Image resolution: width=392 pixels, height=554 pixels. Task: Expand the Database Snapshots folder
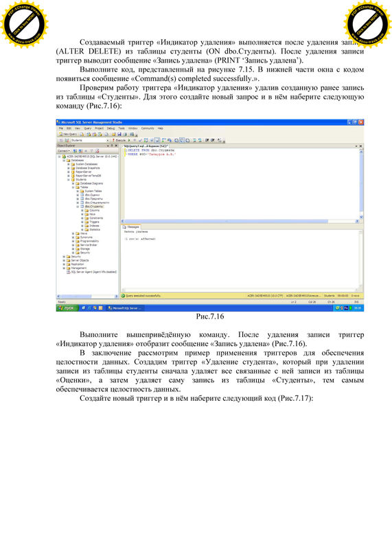pyautogui.click(x=69, y=168)
